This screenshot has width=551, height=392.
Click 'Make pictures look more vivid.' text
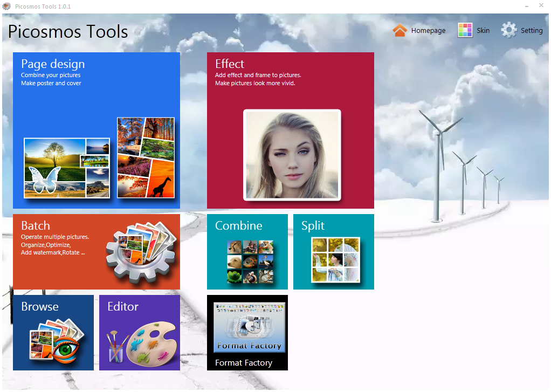pyautogui.click(x=255, y=83)
